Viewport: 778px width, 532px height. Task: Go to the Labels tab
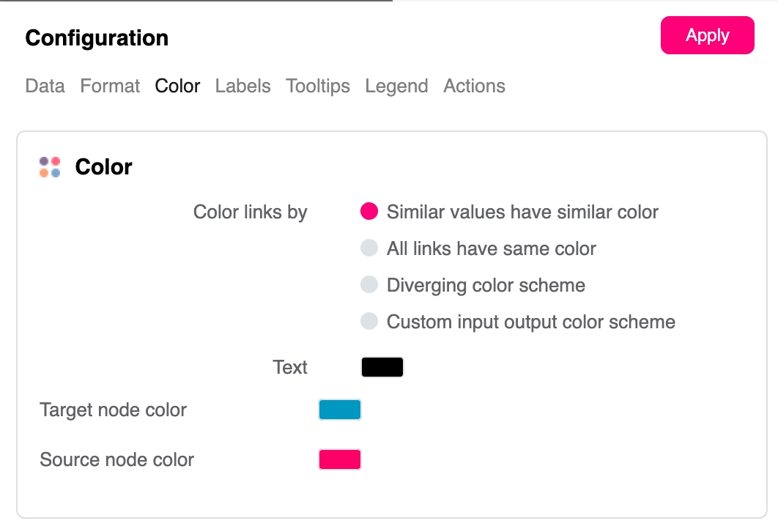tap(242, 86)
